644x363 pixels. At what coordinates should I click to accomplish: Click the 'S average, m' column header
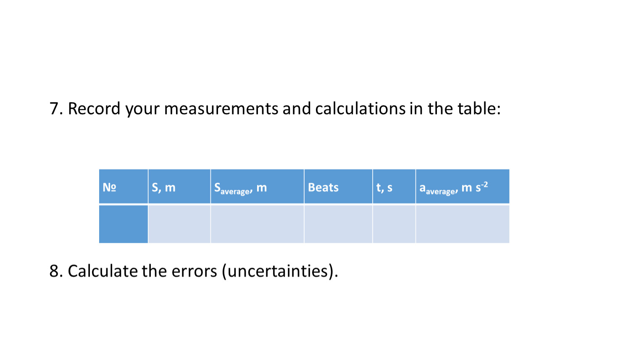pos(257,187)
